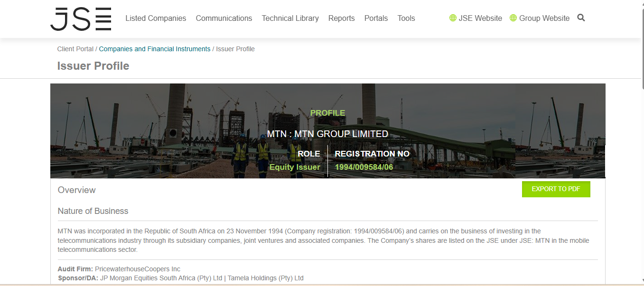Click the PROFILE label in banner
This screenshot has width=644, height=286.
tap(327, 113)
